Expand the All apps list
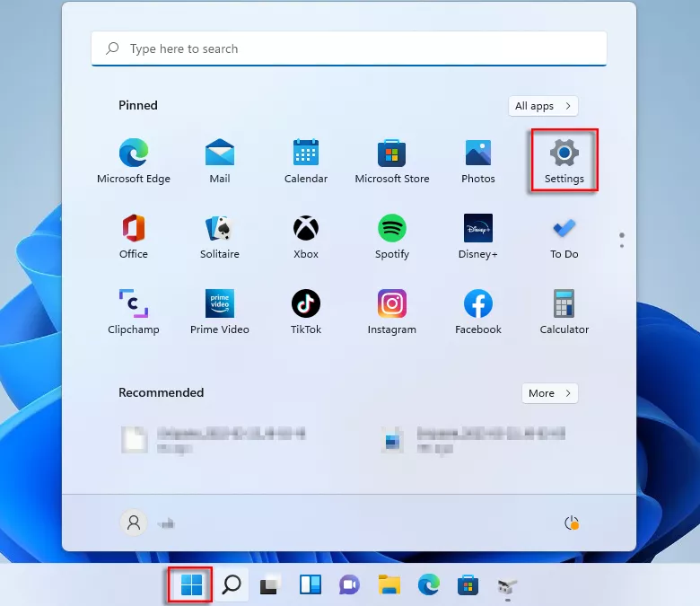 (x=543, y=106)
